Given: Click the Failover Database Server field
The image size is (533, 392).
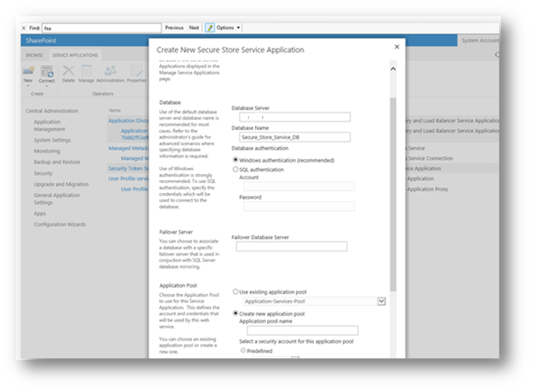Looking at the screenshot, I should pos(291,247).
